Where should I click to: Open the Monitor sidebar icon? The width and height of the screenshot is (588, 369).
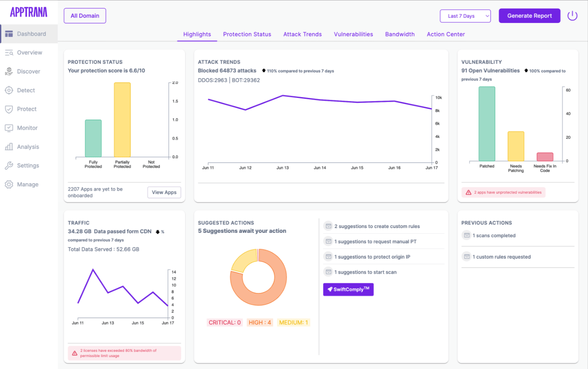coord(9,128)
